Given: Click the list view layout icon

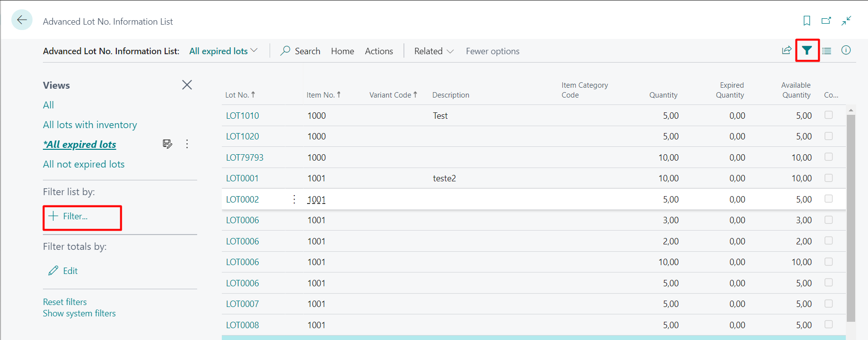Looking at the screenshot, I should point(827,51).
